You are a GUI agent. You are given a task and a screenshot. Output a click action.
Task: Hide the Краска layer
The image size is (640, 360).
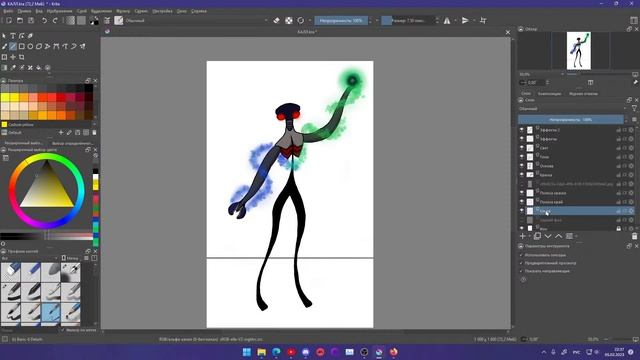coord(522,174)
